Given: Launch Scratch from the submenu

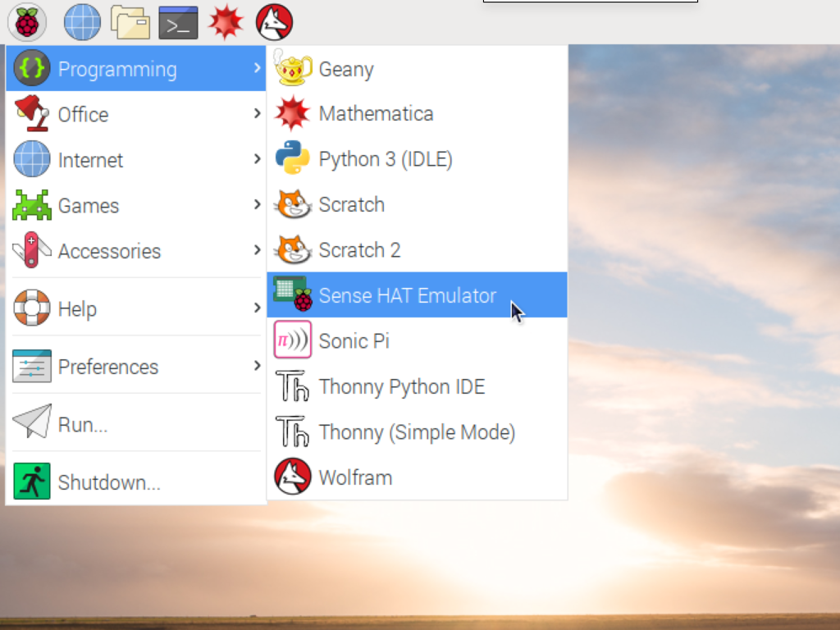Looking at the screenshot, I should pyautogui.click(x=418, y=204).
